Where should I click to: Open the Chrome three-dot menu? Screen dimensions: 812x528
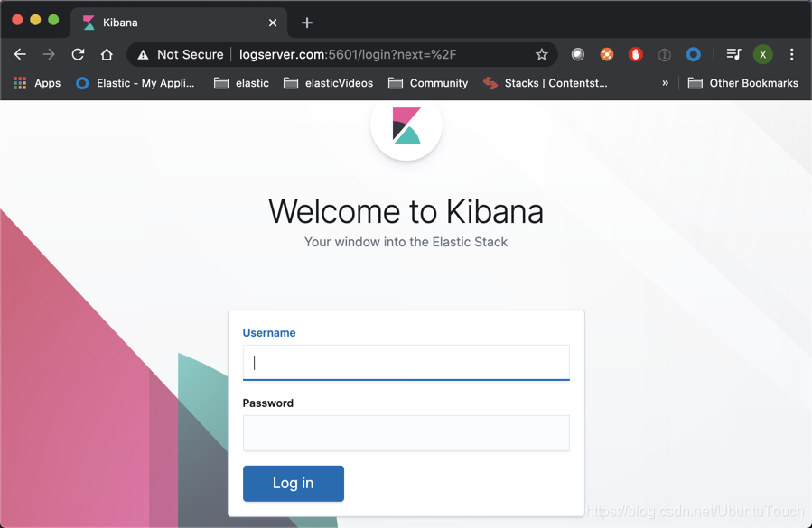792,54
